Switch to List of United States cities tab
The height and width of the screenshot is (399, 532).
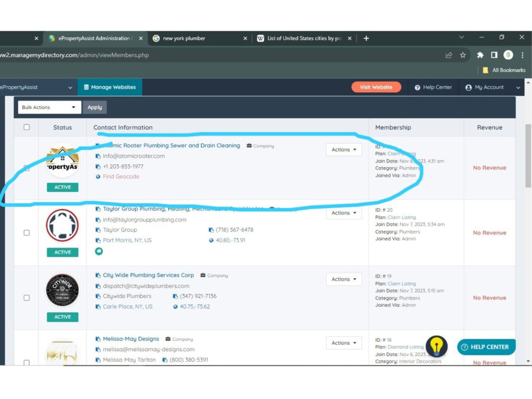304,38
